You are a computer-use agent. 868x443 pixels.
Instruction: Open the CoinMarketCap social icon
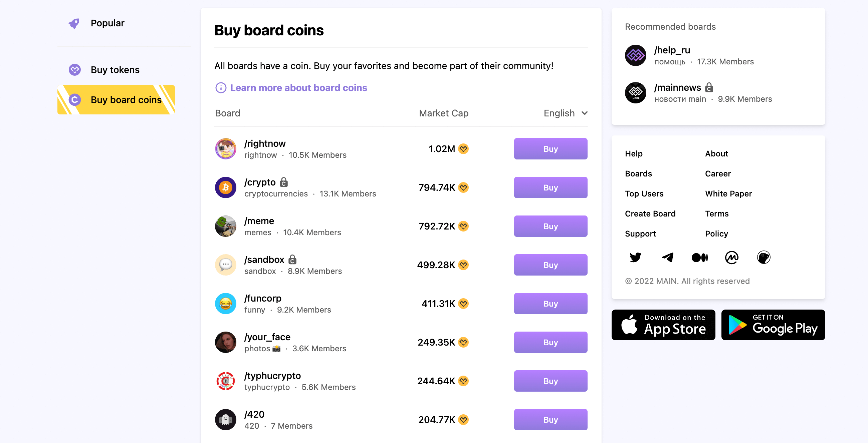click(x=731, y=258)
